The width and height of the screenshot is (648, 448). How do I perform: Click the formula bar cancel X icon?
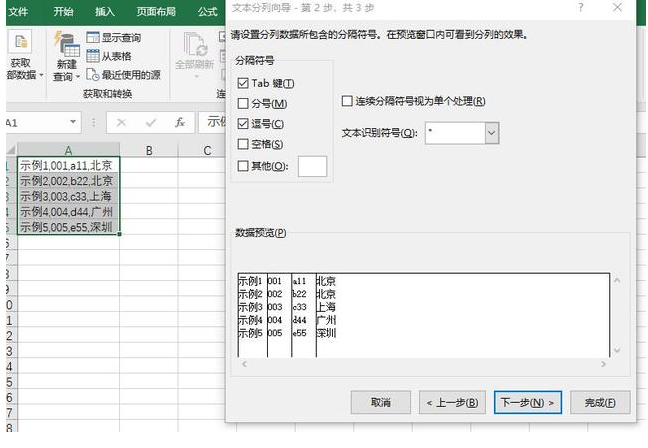121,123
